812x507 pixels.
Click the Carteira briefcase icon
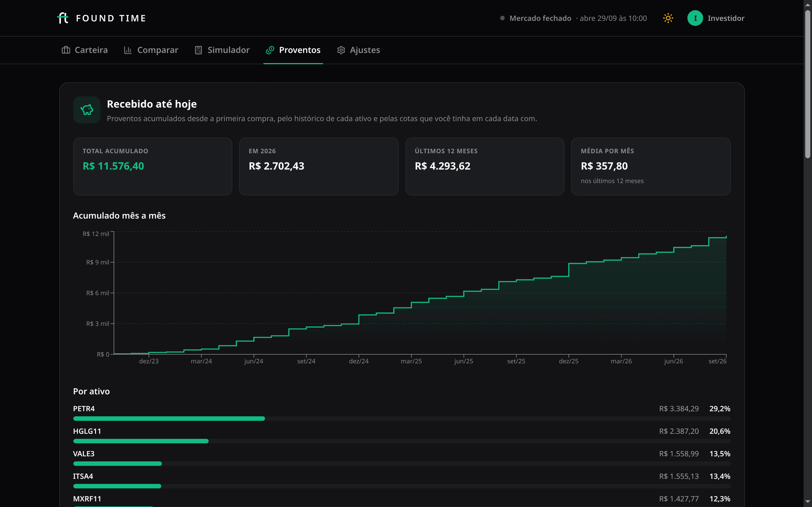click(66, 50)
